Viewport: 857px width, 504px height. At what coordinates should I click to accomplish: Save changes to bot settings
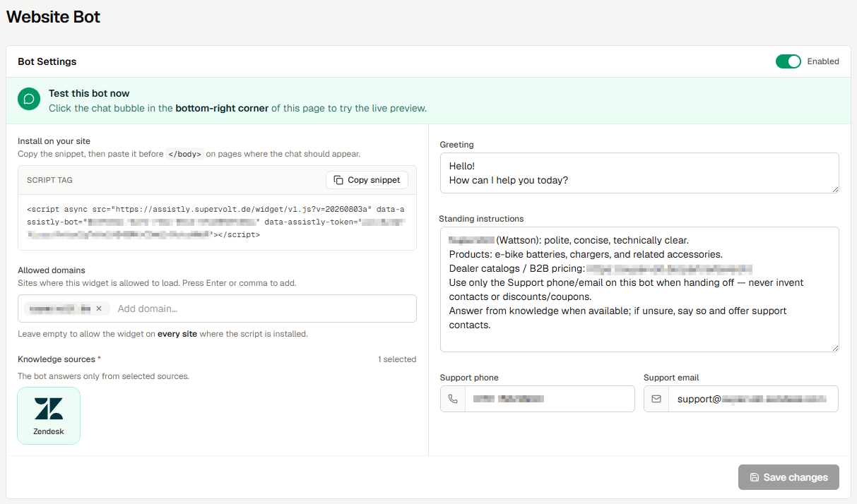coord(788,477)
